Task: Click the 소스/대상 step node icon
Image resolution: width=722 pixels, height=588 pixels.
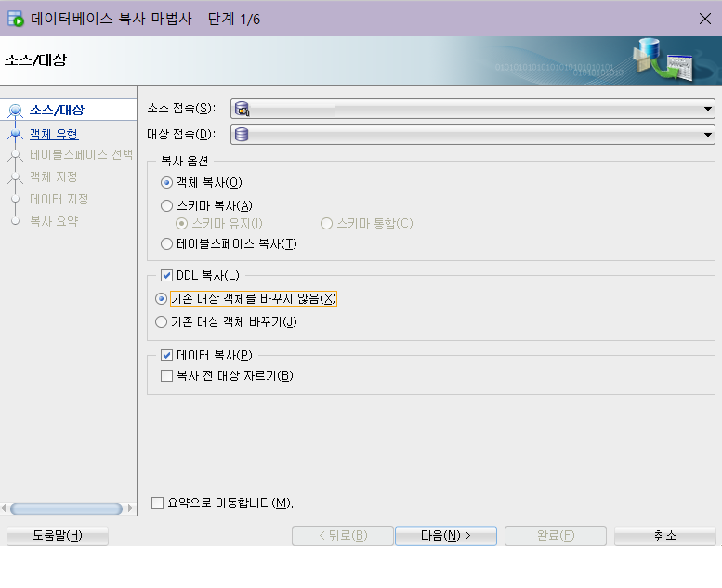Action: coord(15,111)
